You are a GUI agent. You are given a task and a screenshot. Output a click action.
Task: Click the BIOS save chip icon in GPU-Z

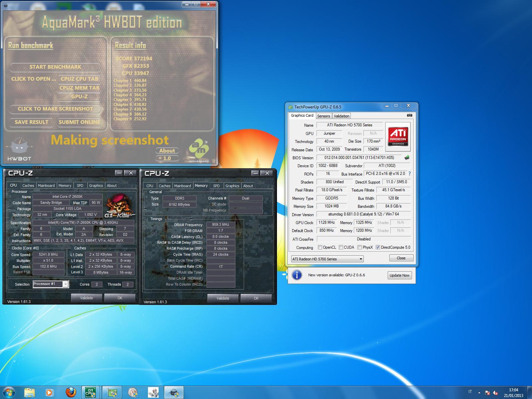point(407,158)
